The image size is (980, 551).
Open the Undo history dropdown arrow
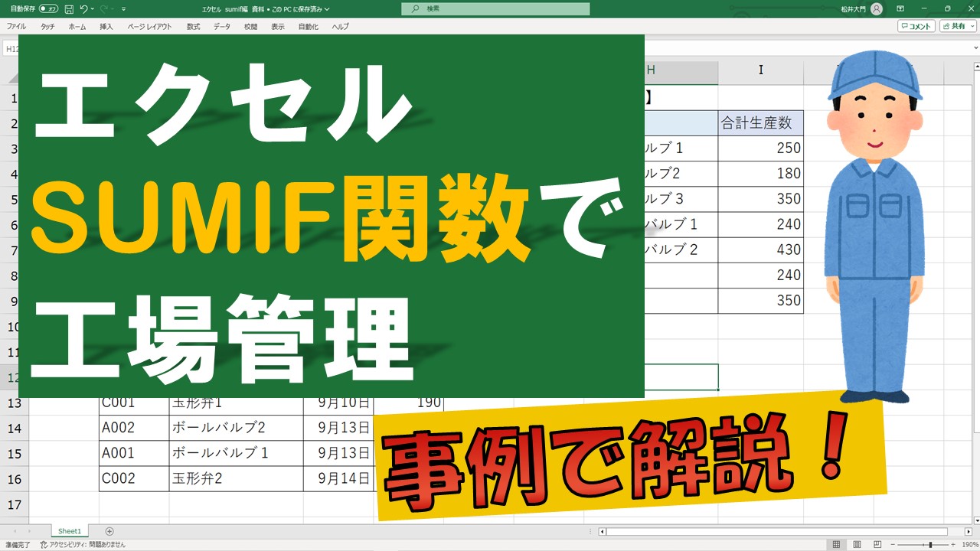click(x=92, y=9)
